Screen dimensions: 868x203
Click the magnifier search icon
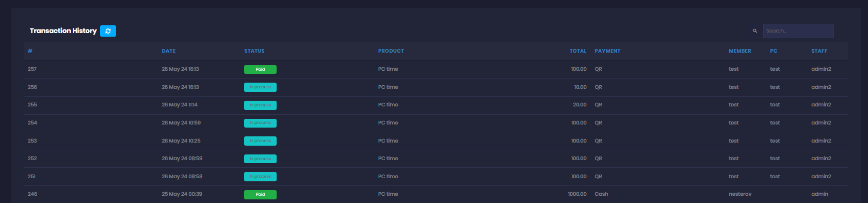tap(755, 31)
